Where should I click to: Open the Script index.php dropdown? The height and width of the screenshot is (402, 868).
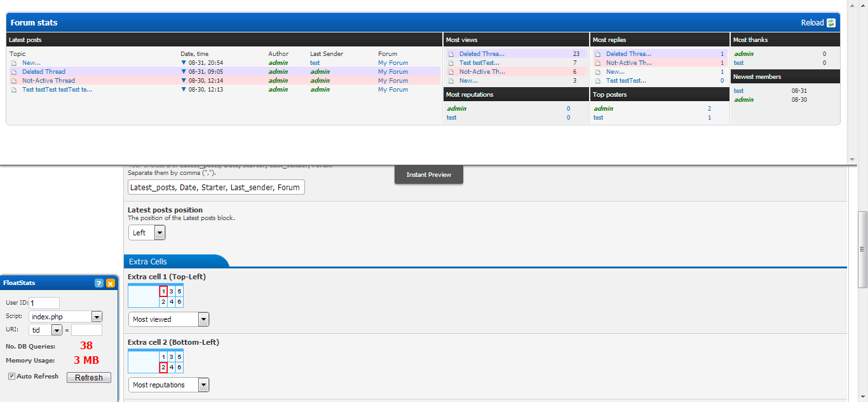coord(97,317)
